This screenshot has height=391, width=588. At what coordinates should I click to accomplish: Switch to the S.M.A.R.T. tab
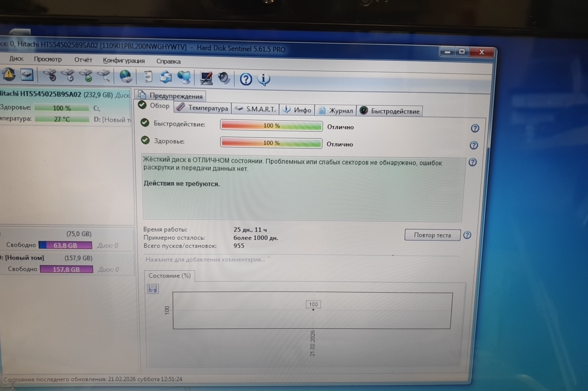click(255, 109)
